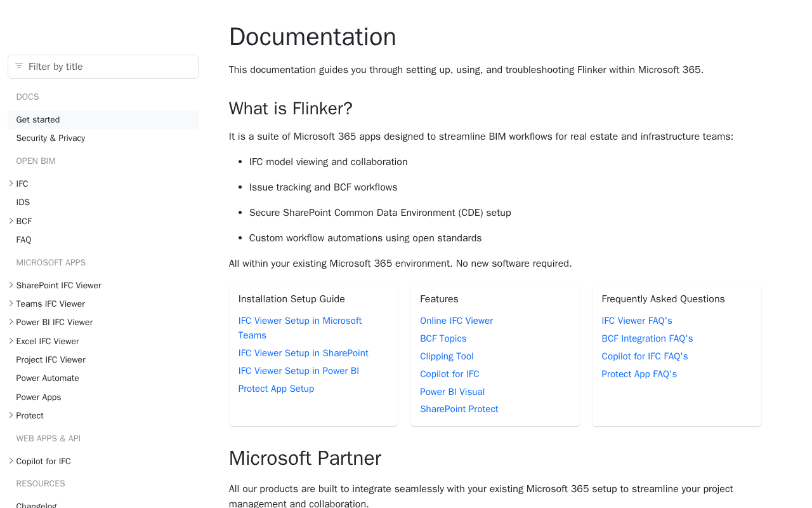Image resolution: width=812 pixels, height=508 pixels.
Task: Click the Secure SharePoint CDE setup bullet
Action: point(380,213)
